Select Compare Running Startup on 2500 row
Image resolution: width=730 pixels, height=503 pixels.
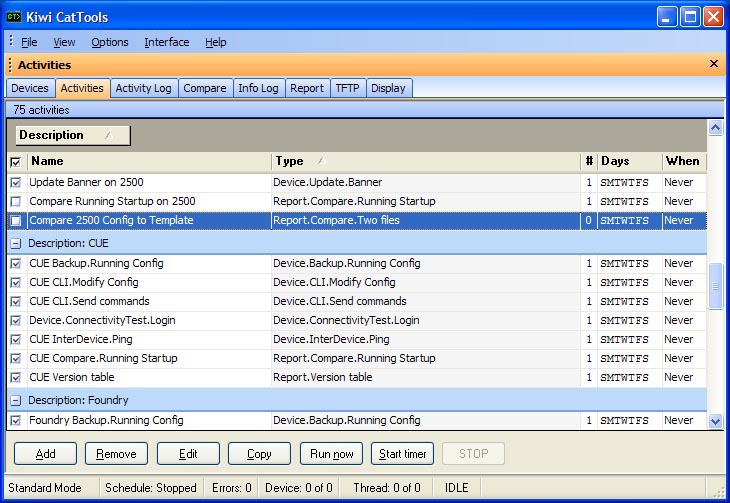tap(357, 202)
